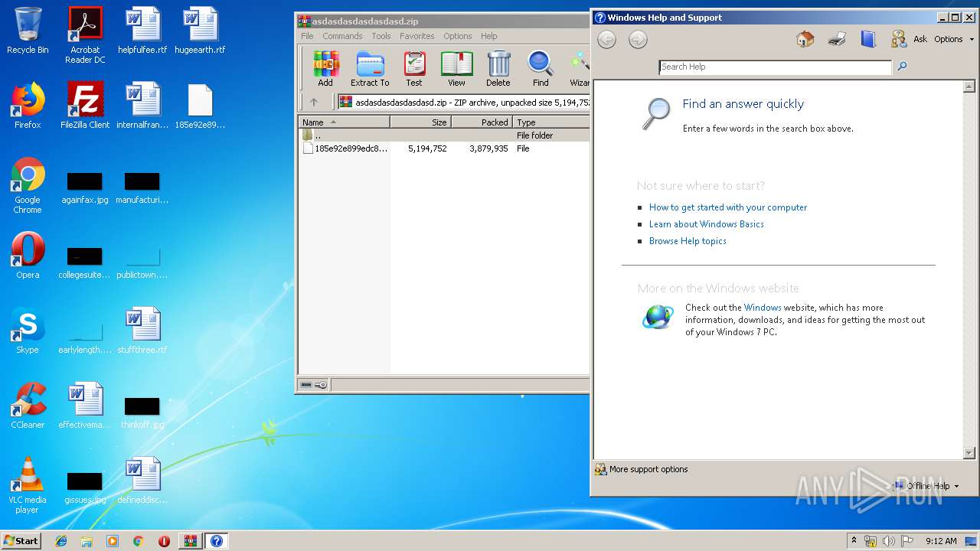Click the Start button
Viewport: 980px width, 551px height.
point(21,541)
